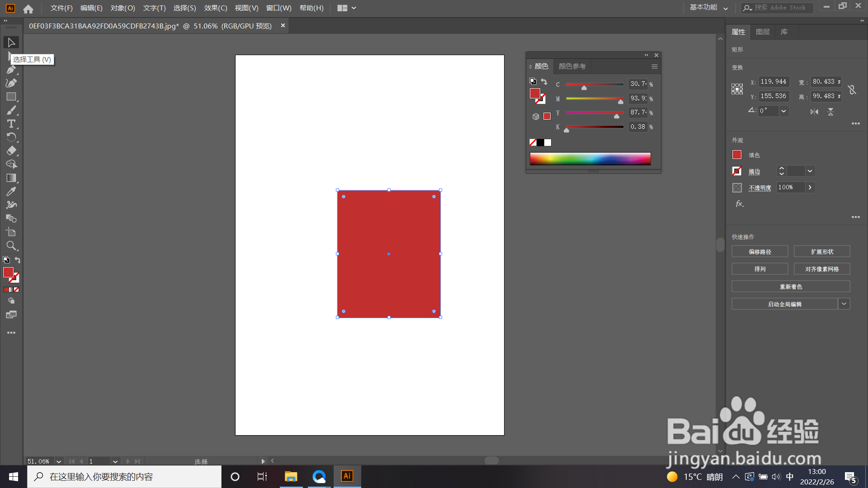This screenshot has height=488, width=868.
Task: Select the Rectangle tool
Action: pos(11,97)
